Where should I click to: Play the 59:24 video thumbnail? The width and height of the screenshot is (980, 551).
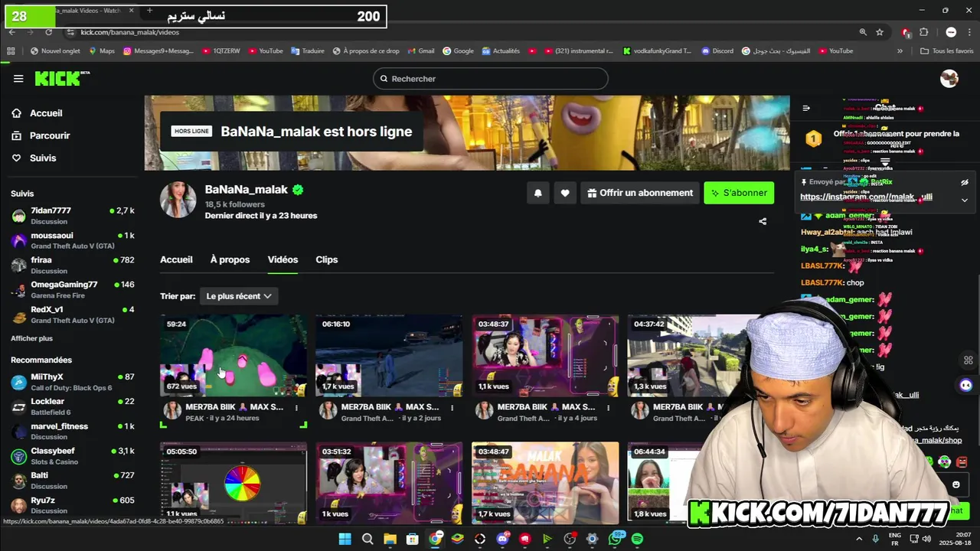coord(234,355)
